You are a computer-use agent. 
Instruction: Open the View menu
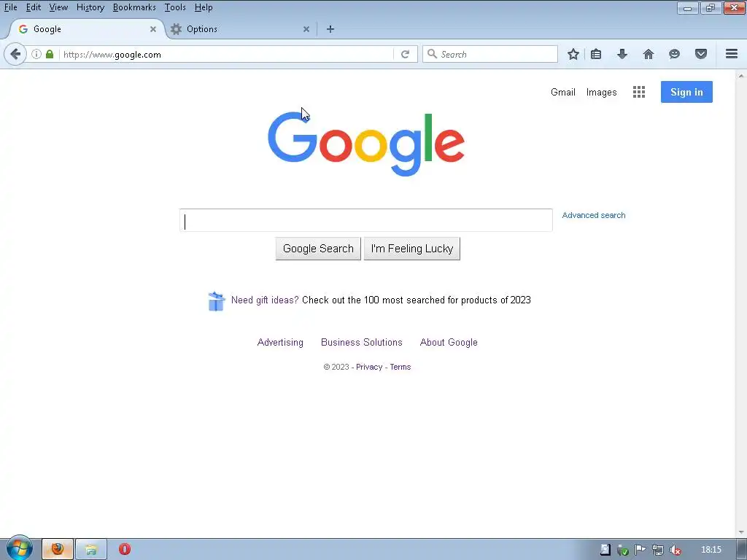pos(58,7)
